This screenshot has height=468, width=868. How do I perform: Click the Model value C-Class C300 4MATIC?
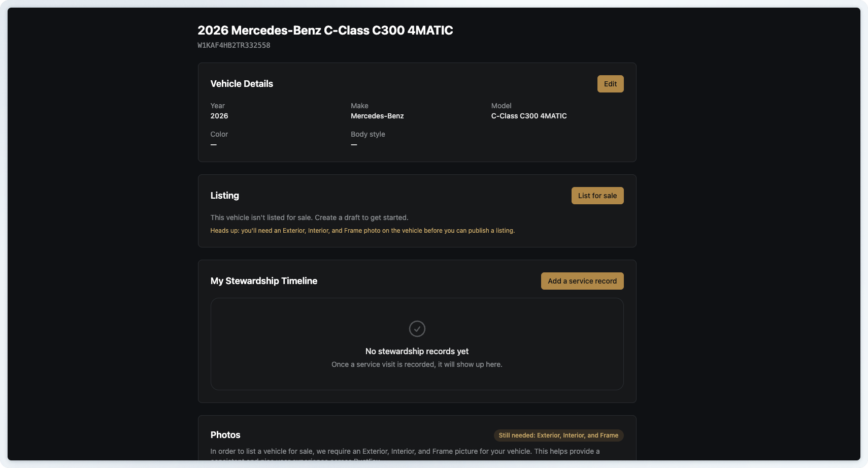(x=529, y=116)
